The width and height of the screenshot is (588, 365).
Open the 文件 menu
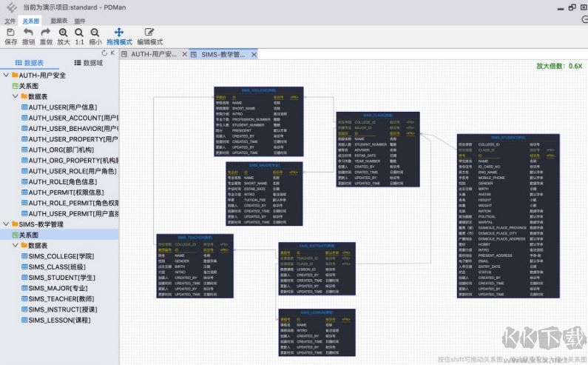(x=10, y=21)
